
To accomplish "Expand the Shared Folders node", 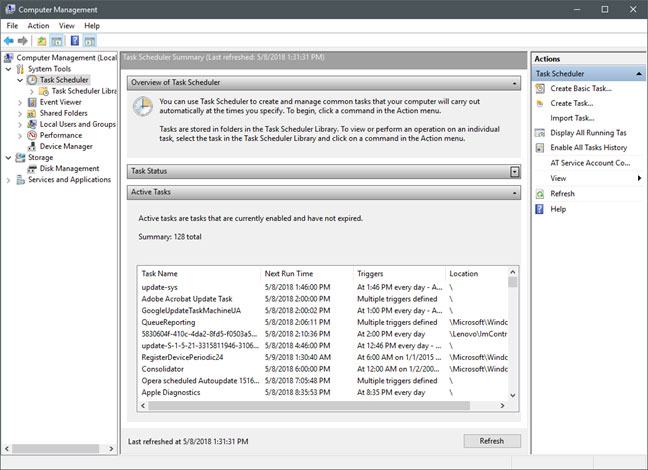I will point(20,113).
